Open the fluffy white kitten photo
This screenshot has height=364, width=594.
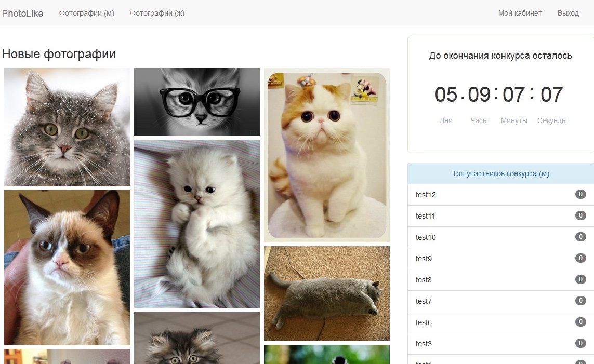pyautogui.click(x=197, y=224)
